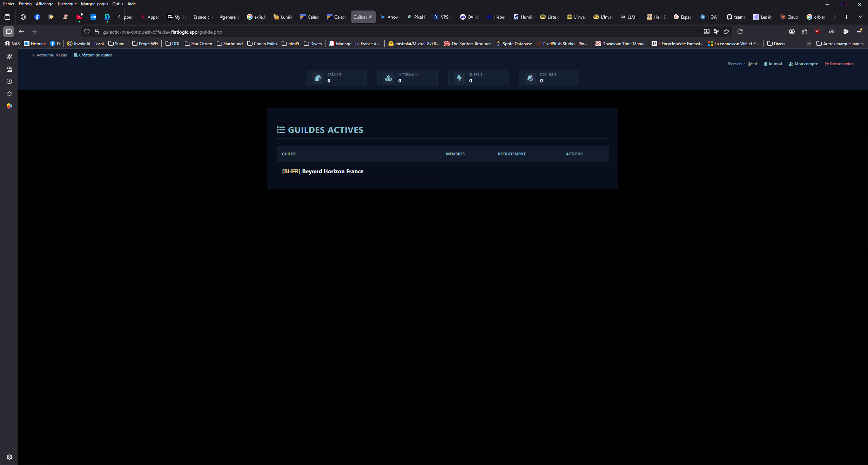Show more bookmarks overflow chevron
Viewport: 868px width, 465px height.
[x=809, y=43]
